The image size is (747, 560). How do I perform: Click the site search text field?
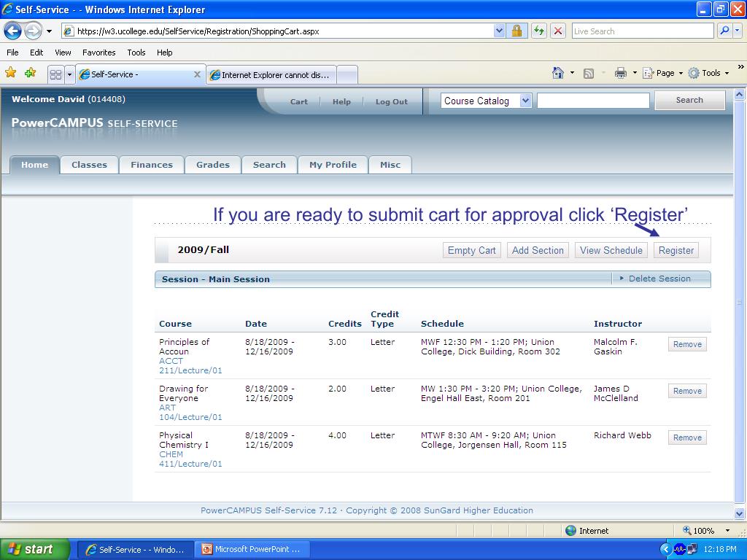pos(593,101)
